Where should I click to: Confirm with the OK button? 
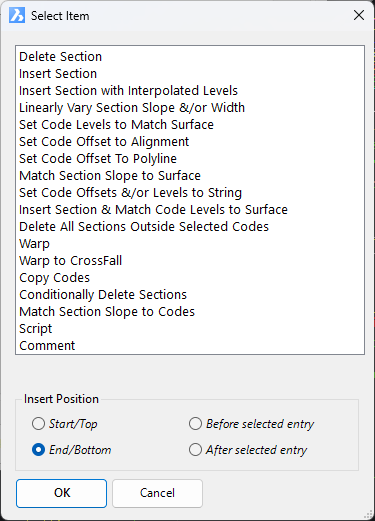pos(62,493)
